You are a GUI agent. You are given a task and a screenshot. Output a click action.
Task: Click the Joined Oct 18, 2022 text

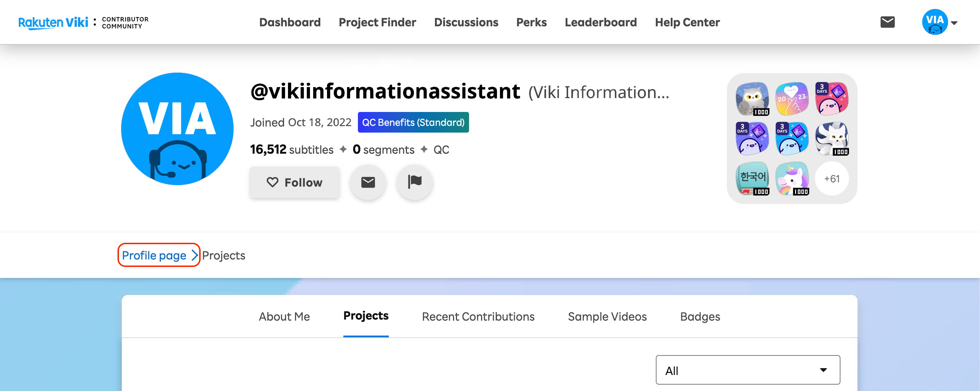(300, 122)
